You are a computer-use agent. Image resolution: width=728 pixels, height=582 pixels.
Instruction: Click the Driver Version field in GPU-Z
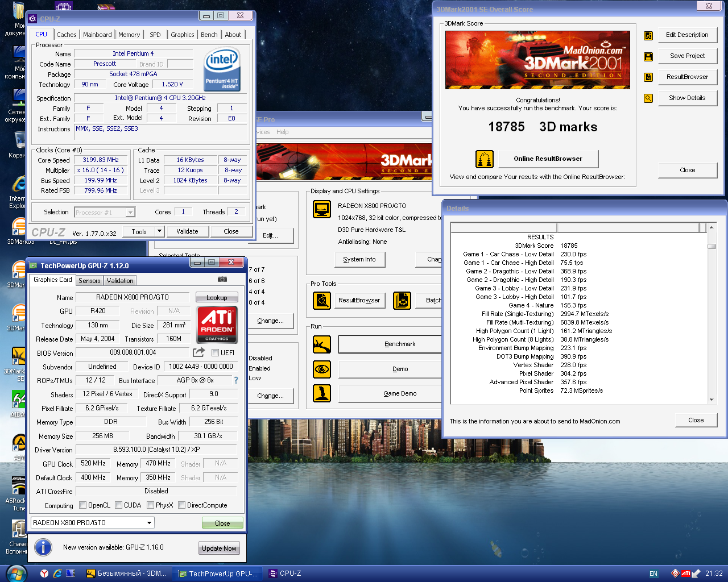(156, 450)
